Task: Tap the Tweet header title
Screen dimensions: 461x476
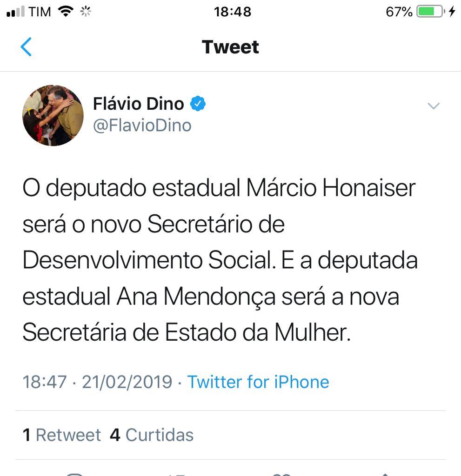Action: [230, 47]
